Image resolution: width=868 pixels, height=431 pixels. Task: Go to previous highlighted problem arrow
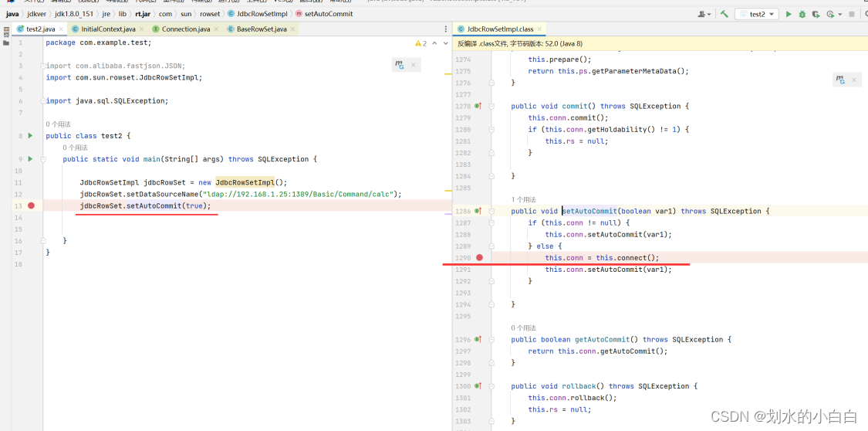[434, 43]
